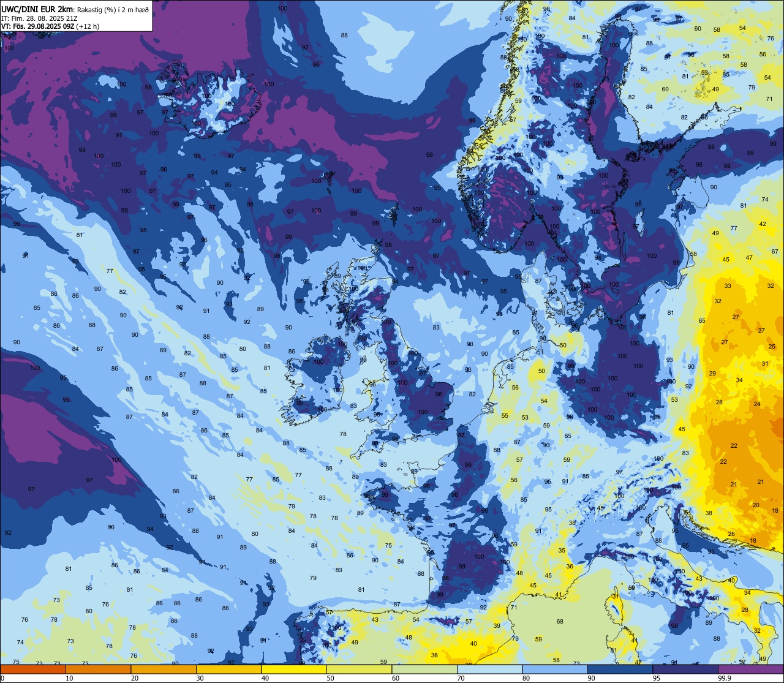The image size is (784, 683).
Task: Click the humidity value '24' on the map
Action: click(757, 404)
